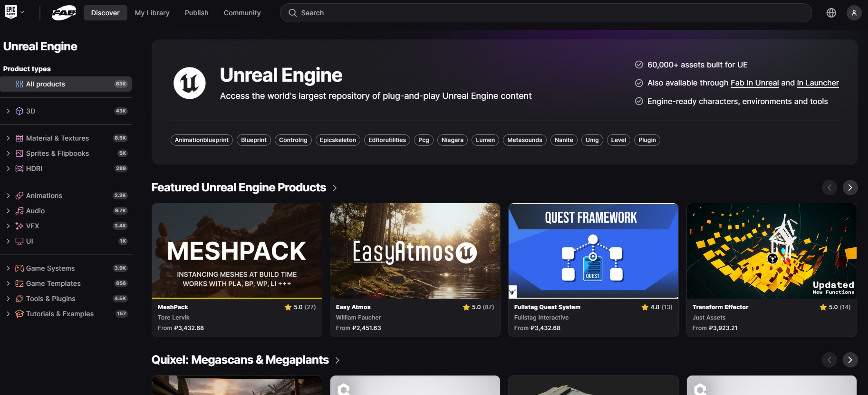The image size is (868, 395).
Task: Expand the Game Templates category
Action: (x=8, y=283)
